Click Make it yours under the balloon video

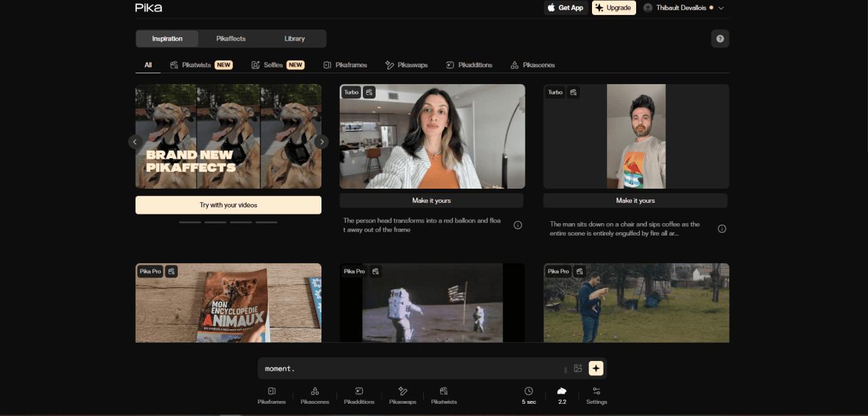coord(432,200)
